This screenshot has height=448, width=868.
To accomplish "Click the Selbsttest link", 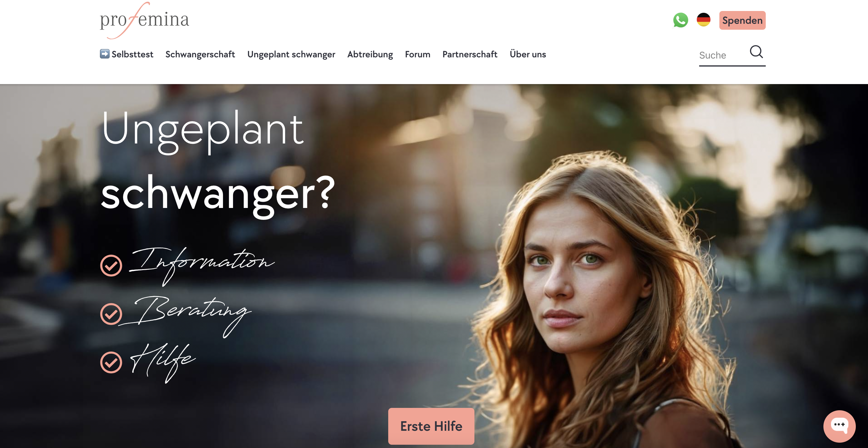I will (132, 54).
